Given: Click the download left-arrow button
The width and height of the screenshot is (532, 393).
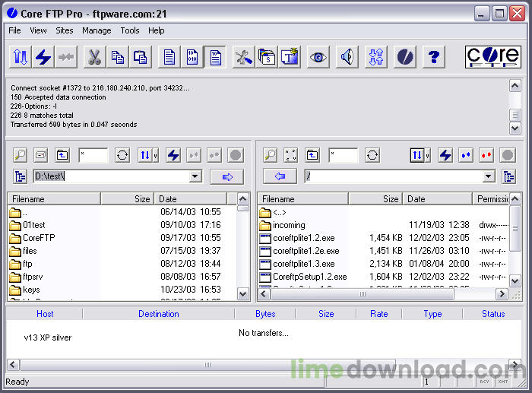Looking at the screenshot, I should point(280,177).
